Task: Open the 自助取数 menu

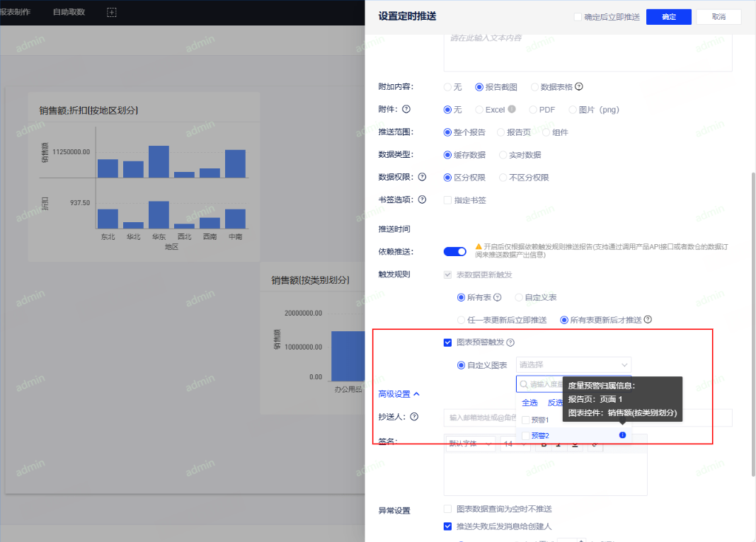Action: tap(69, 12)
